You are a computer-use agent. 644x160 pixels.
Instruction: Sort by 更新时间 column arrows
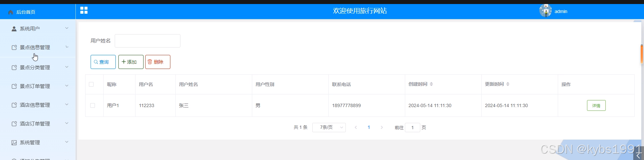click(508, 84)
